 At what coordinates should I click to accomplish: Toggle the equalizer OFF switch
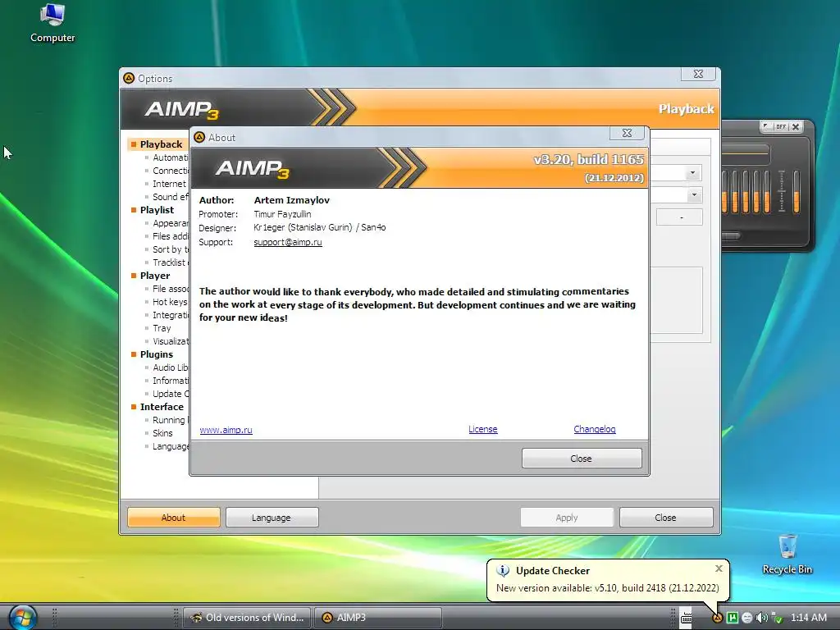781,127
